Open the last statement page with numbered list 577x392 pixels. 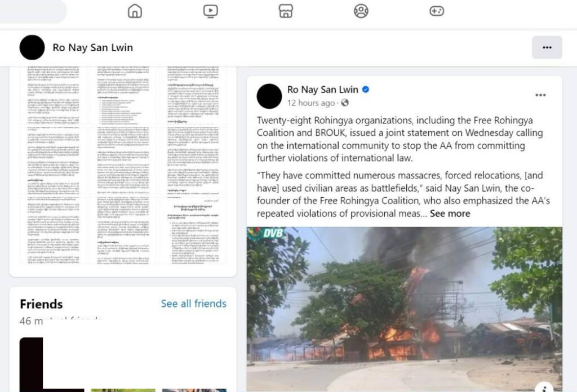click(x=193, y=231)
